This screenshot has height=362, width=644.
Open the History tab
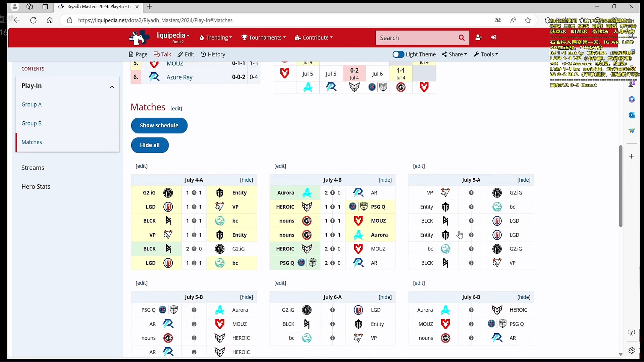[213, 54]
